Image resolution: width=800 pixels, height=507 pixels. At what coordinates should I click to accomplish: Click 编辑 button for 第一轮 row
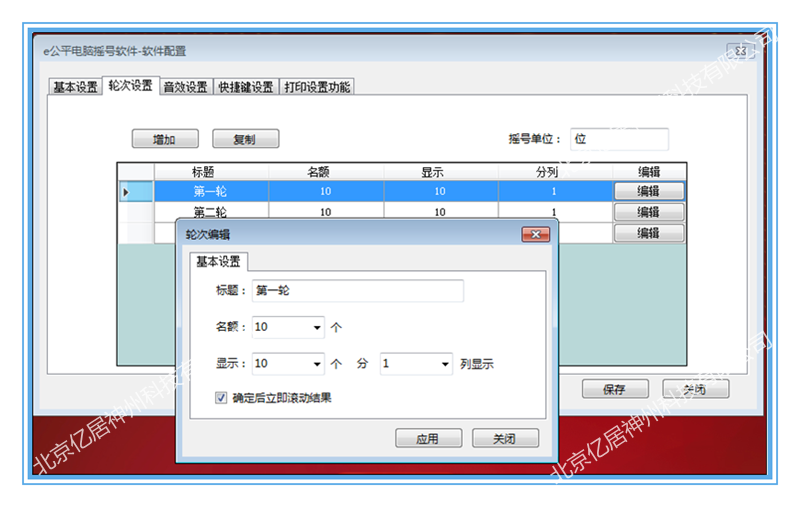tap(648, 191)
